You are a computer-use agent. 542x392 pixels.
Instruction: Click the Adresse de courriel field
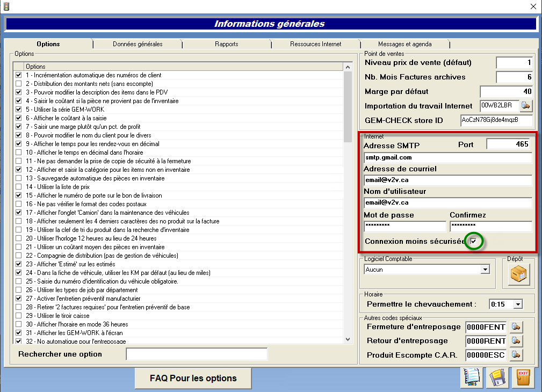click(x=448, y=180)
